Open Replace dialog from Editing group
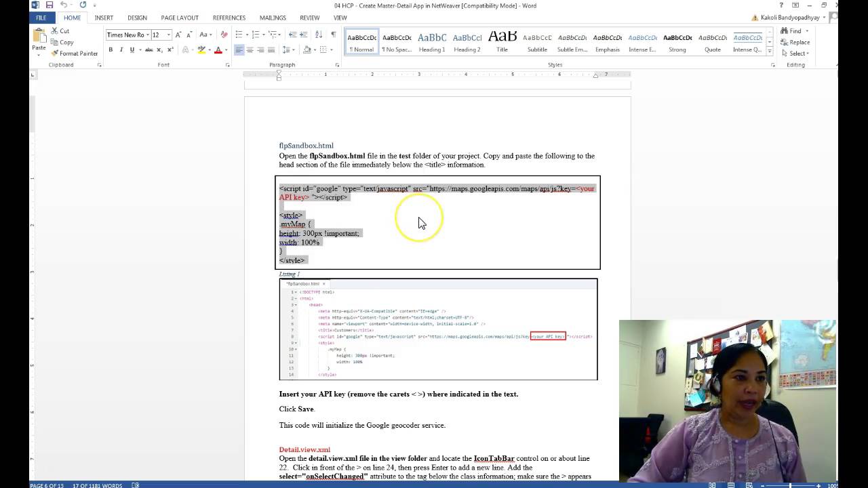 pos(795,42)
